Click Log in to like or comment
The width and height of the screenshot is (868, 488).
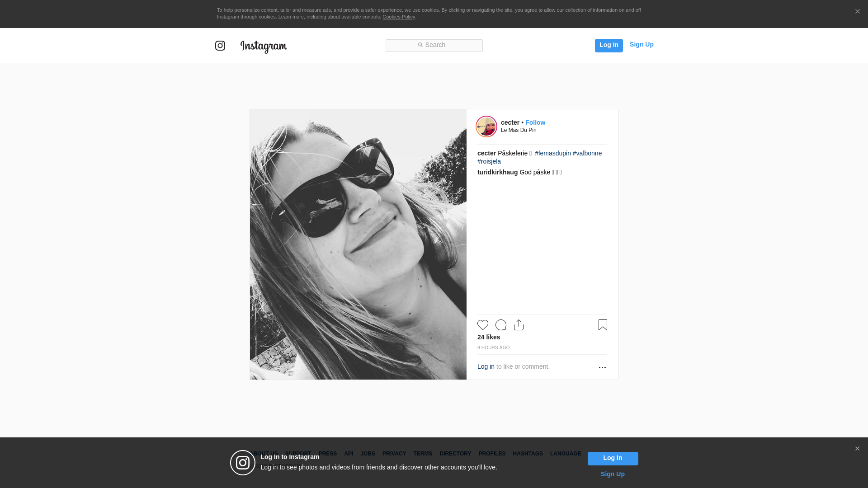486,366
